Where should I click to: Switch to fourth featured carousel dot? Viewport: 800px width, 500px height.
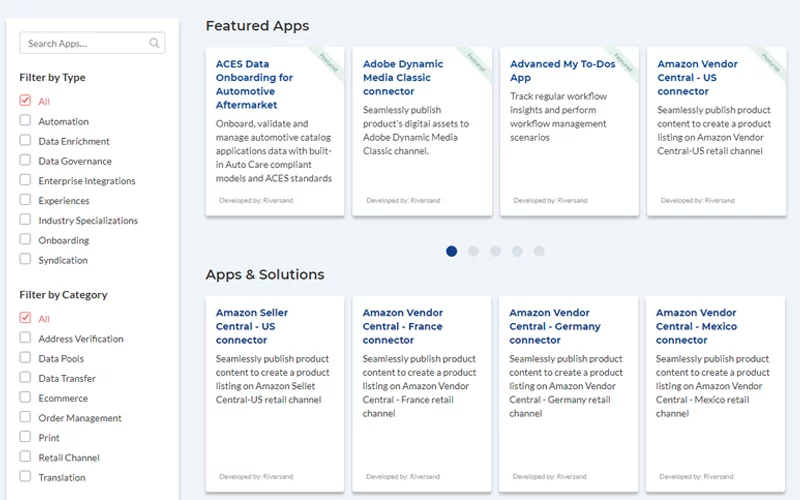pyautogui.click(x=517, y=251)
